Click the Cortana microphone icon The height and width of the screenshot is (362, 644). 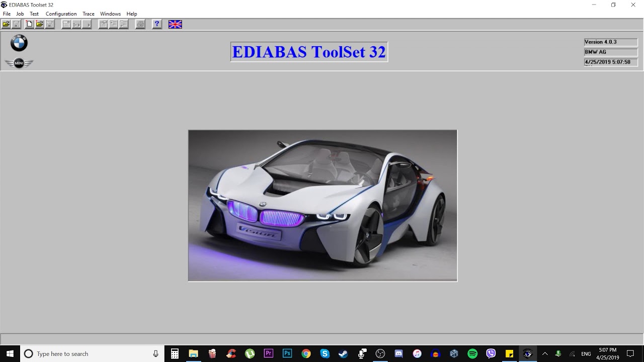tap(155, 354)
